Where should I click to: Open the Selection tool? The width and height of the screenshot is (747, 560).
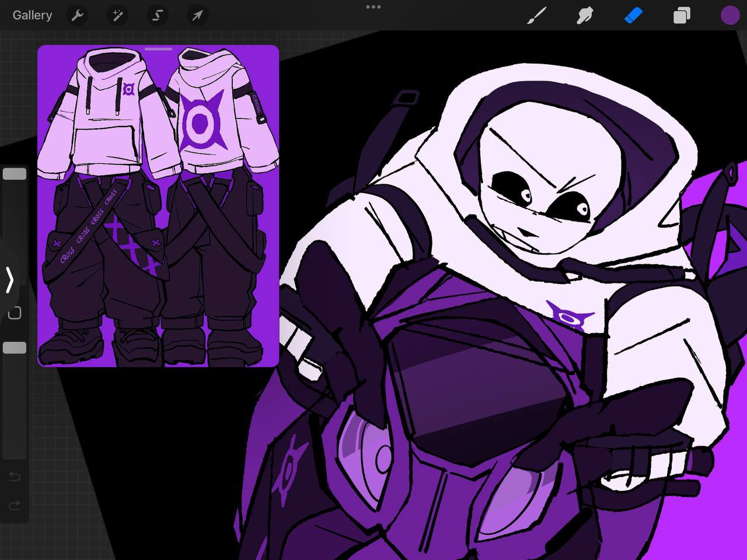[157, 15]
